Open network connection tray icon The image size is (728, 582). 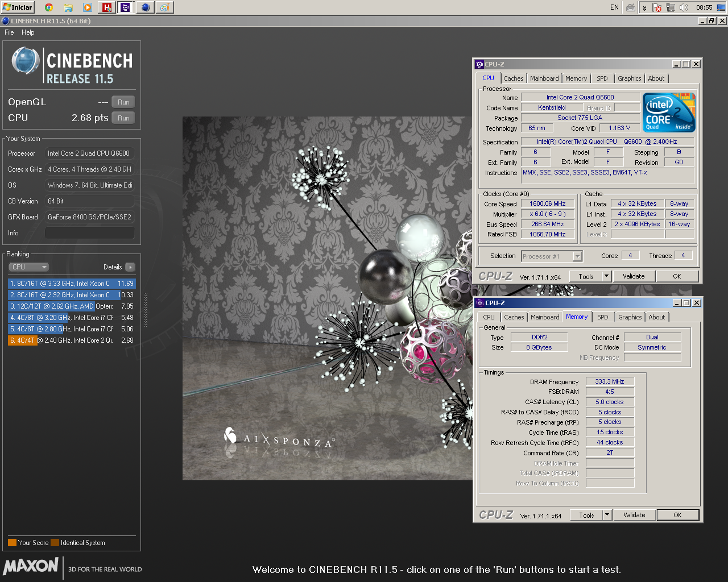[x=671, y=7]
